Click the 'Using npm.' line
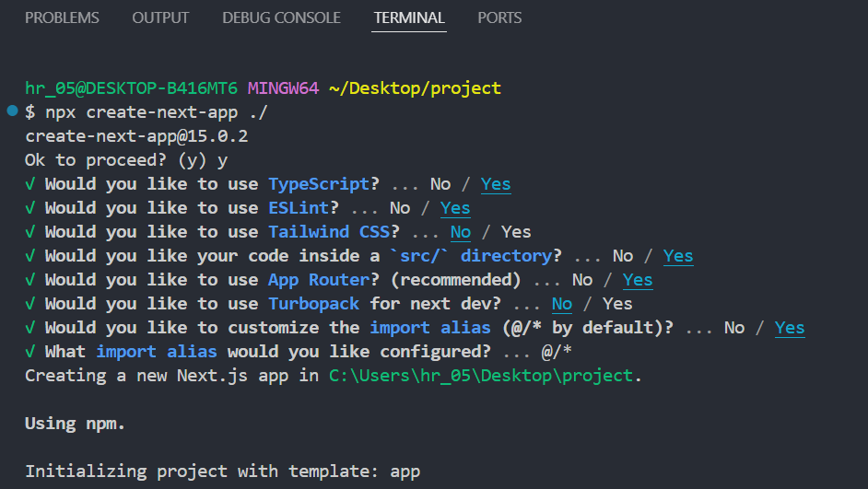Screen dimensions: 868x489 coord(76,424)
